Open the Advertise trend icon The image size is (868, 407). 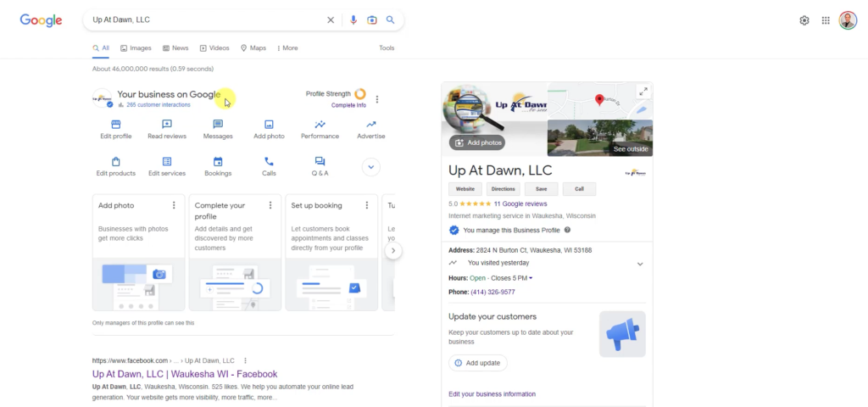(x=371, y=125)
